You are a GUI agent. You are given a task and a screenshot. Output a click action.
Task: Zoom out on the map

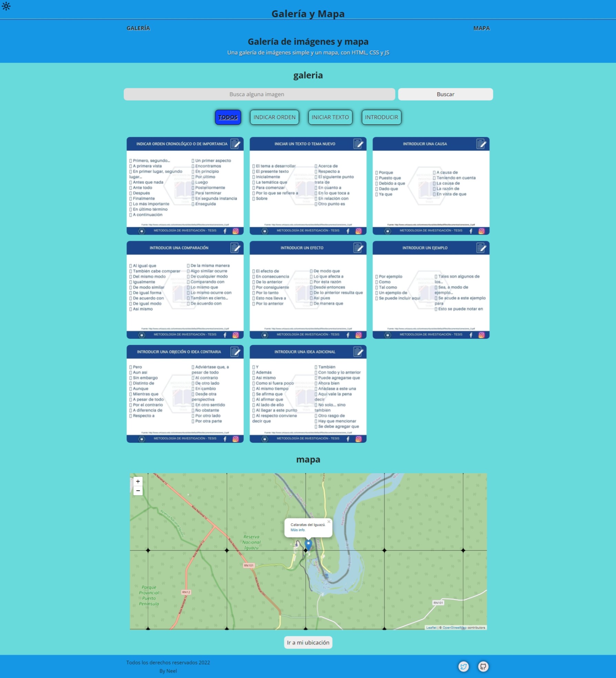pos(138,491)
